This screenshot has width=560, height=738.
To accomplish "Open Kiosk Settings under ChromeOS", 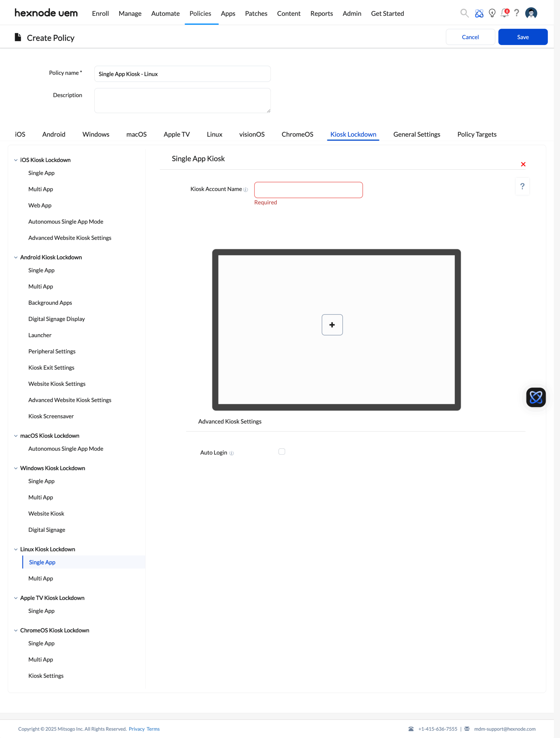I will (x=46, y=676).
